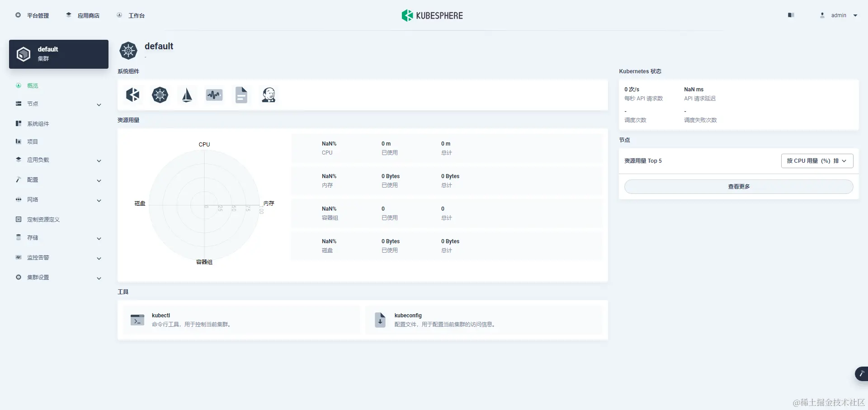The image size is (868, 410).
Task: Click the 容器组 pods label on radar chart
Action: 204,262
